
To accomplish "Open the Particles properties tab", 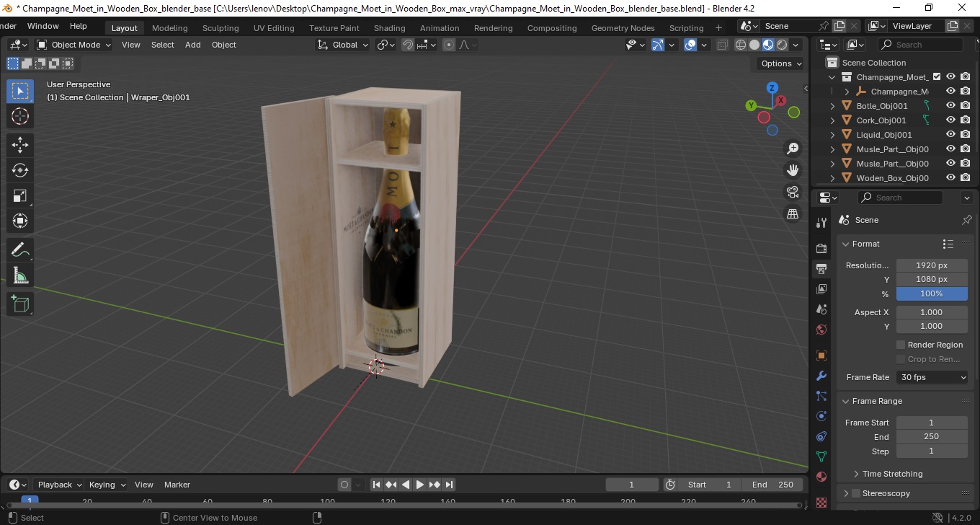I will (821, 396).
